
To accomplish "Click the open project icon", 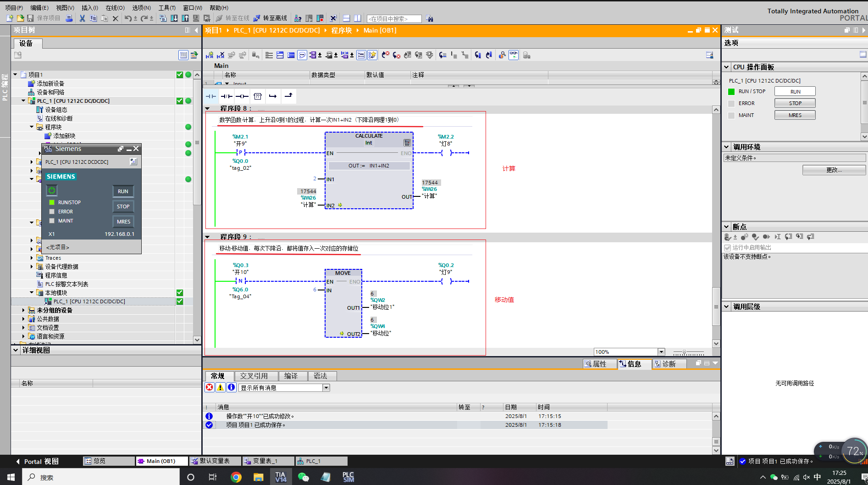I will 20,18.
